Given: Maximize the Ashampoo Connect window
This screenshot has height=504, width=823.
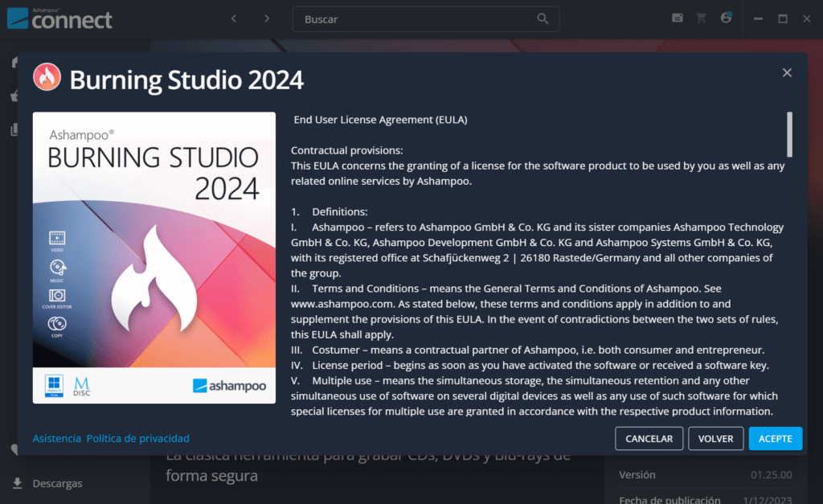Looking at the screenshot, I should coord(783,19).
